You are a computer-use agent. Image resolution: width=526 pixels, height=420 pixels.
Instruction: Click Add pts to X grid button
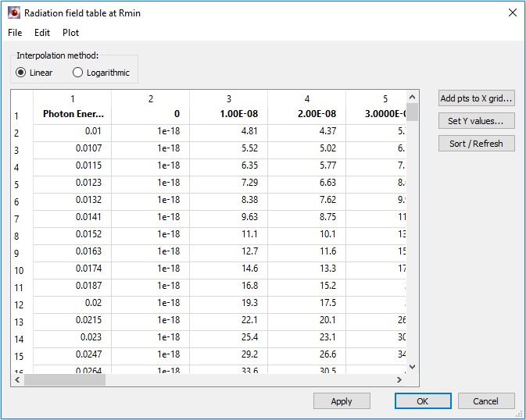click(476, 98)
